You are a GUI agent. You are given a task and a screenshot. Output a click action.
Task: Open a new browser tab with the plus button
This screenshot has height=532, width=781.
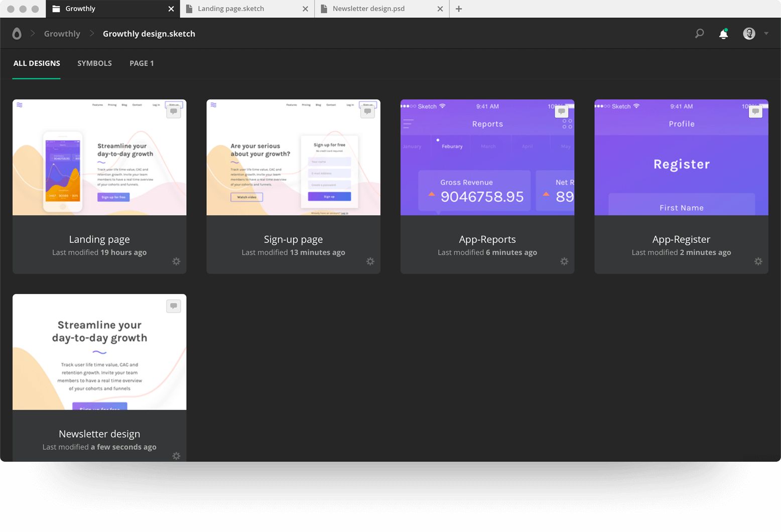coord(458,9)
